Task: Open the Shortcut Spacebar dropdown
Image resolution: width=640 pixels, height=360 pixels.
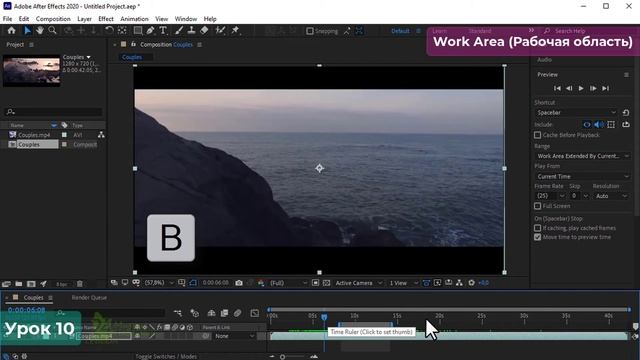Action: (576, 113)
